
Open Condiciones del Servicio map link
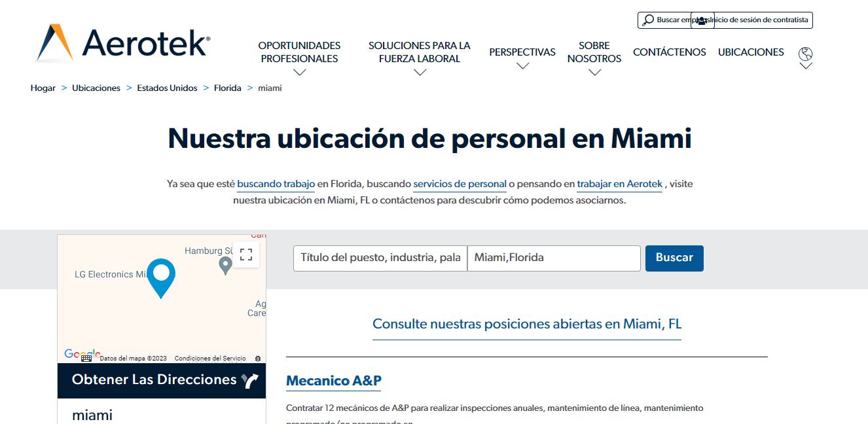pos(210,359)
